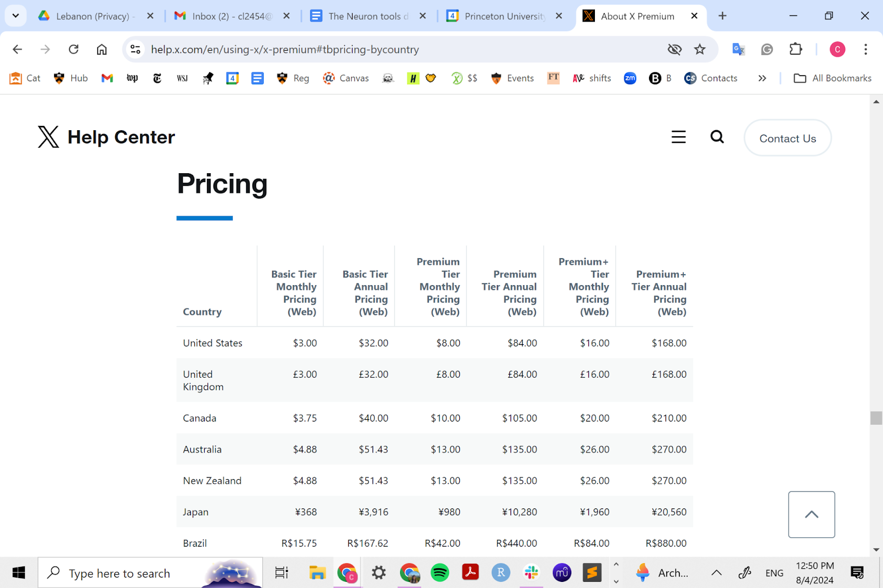
Task: Select the About X Premium tab
Action: [640, 16]
